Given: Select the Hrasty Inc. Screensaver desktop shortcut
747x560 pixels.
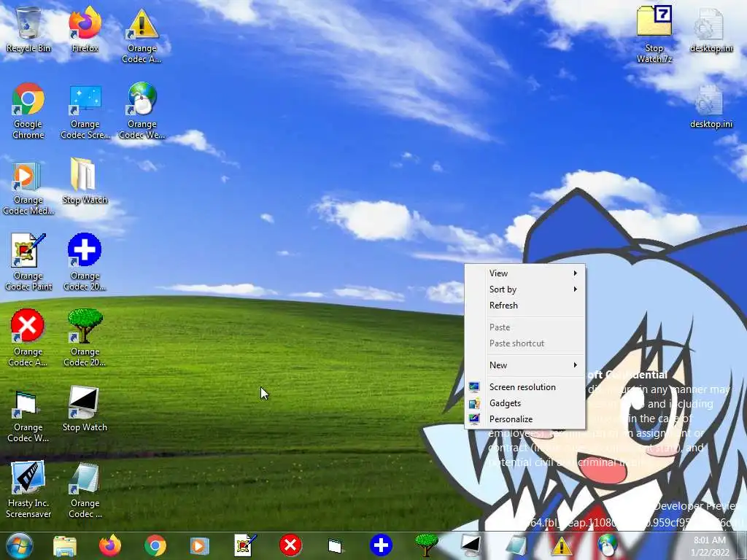Looking at the screenshot, I should click(28, 490).
